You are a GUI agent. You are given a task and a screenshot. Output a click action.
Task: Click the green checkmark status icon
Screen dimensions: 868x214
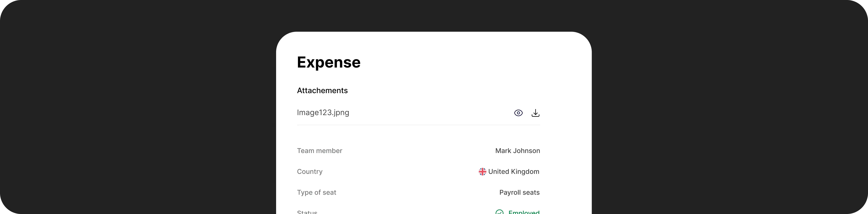(x=499, y=212)
